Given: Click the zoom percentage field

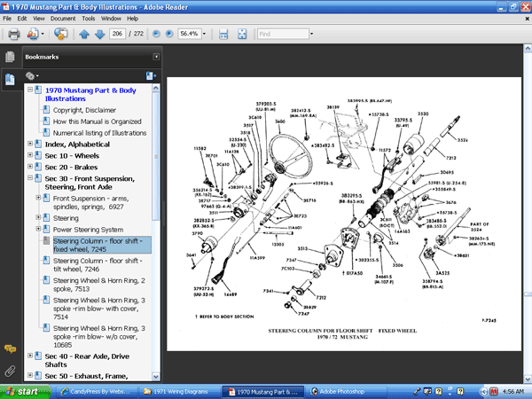Looking at the screenshot, I should coord(190,34).
